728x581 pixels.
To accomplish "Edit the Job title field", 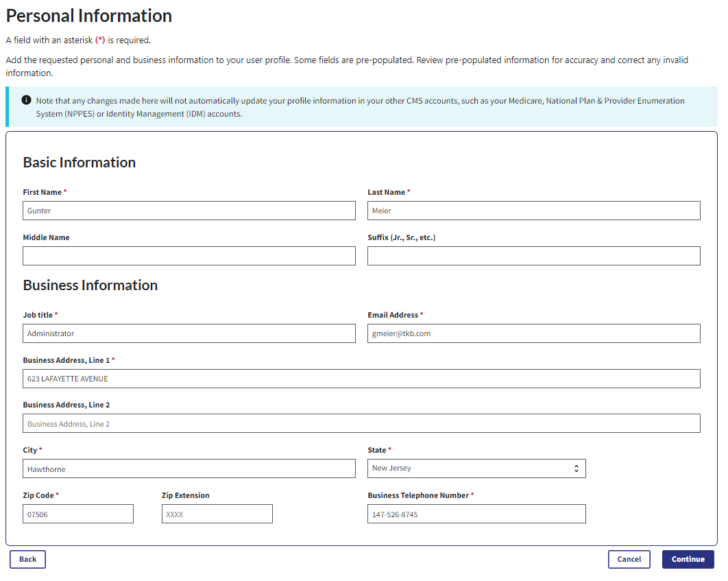I will 189,333.
